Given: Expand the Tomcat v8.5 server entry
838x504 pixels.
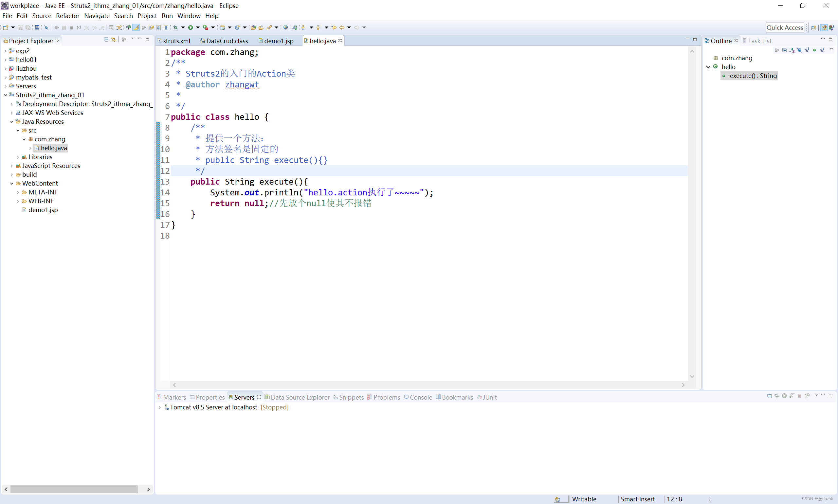Looking at the screenshot, I should [x=160, y=407].
